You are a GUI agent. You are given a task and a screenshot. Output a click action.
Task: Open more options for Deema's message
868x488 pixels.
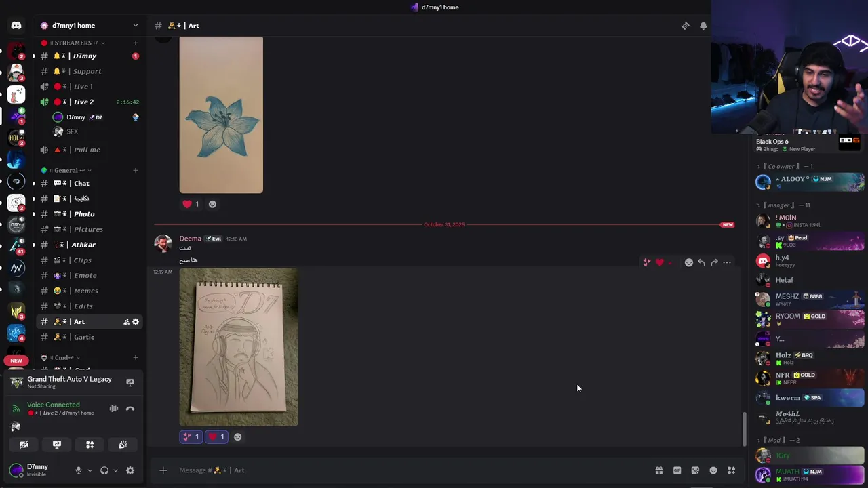coord(727,262)
